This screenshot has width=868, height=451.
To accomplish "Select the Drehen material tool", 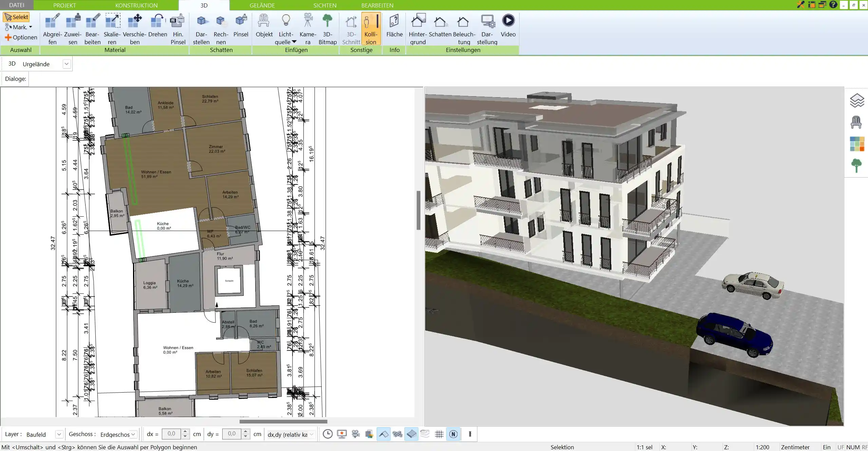I will 157,26.
